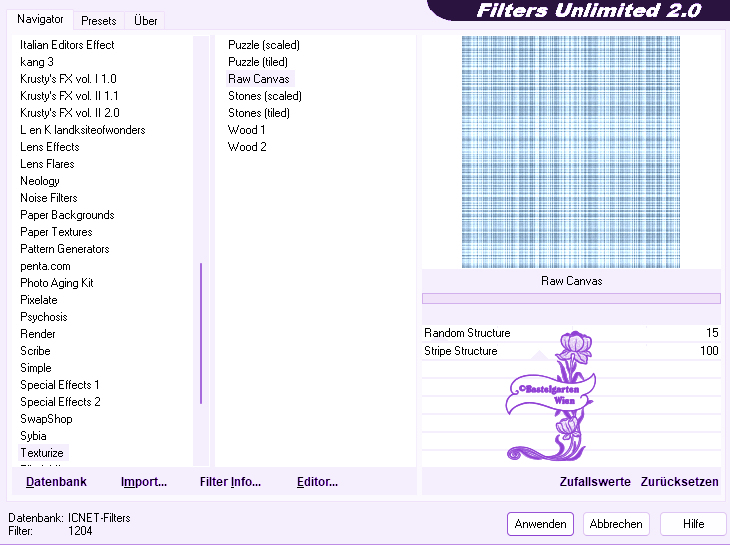The height and width of the screenshot is (545, 730).
Task: Switch to the Navigator tab
Action: click(x=40, y=20)
